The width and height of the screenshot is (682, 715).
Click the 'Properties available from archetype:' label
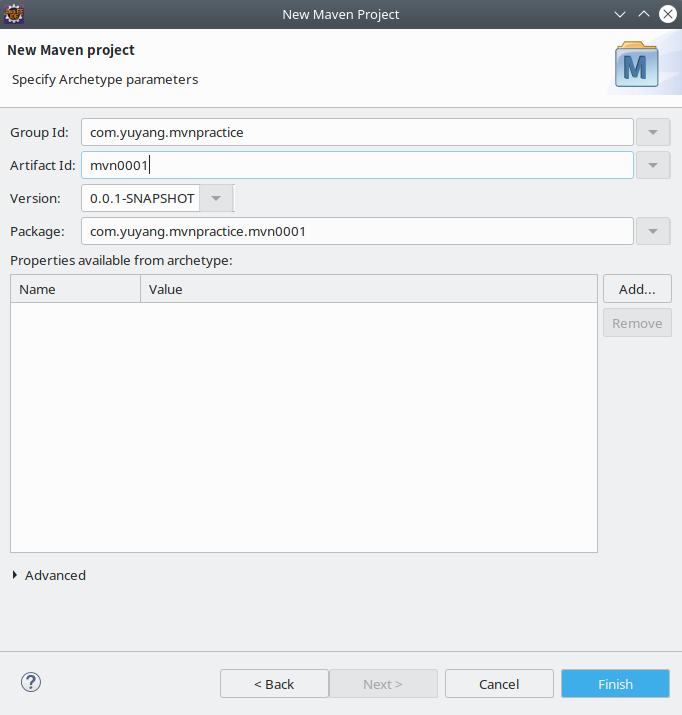click(121, 260)
